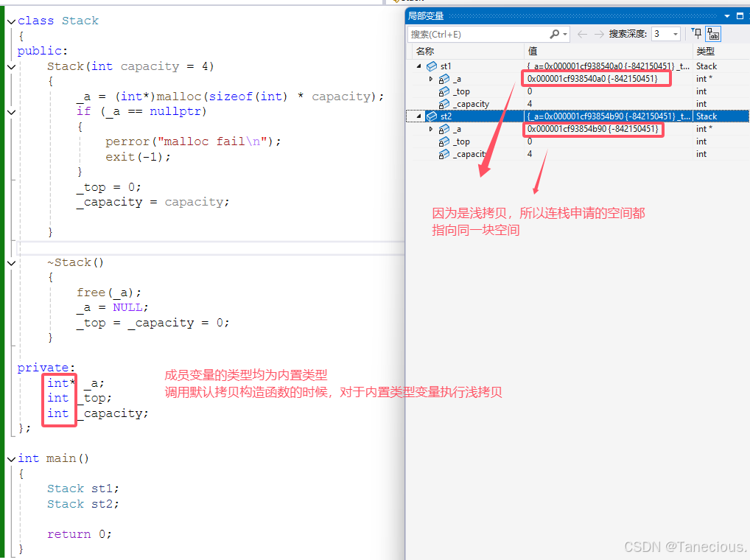Click the free(_a); line in destructor
750x560 pixels.
(109, 293)
